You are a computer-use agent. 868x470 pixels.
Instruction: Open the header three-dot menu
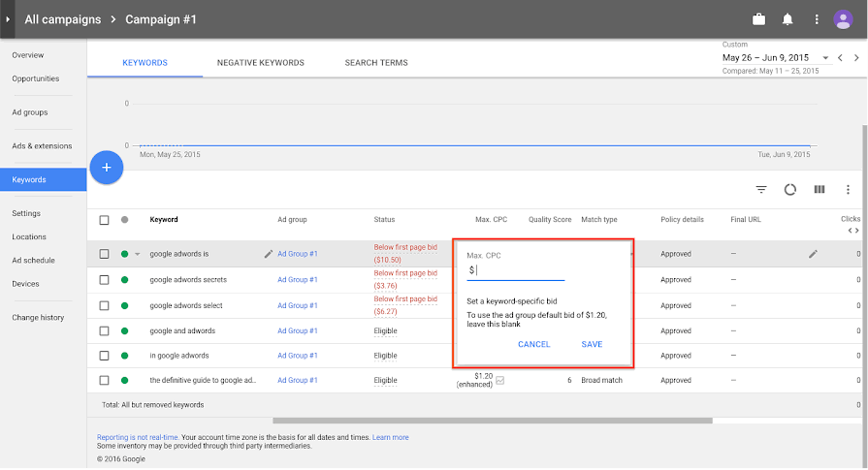[x=817, y=19]
